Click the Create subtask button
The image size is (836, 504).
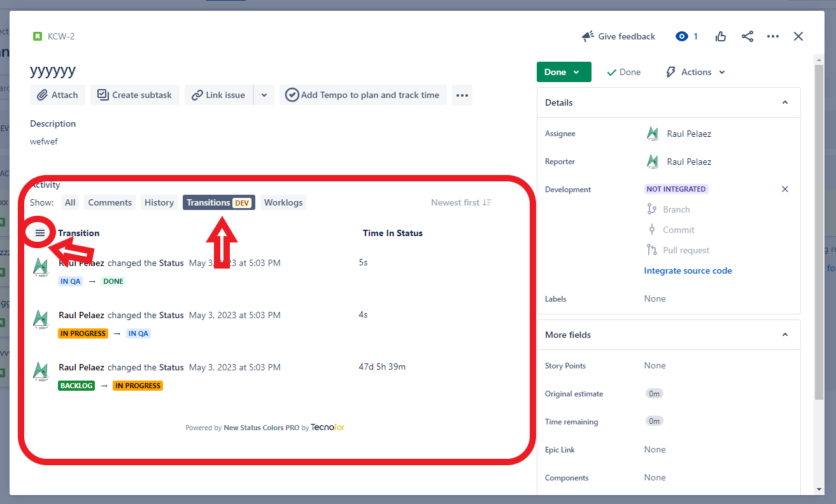point(135,95)
